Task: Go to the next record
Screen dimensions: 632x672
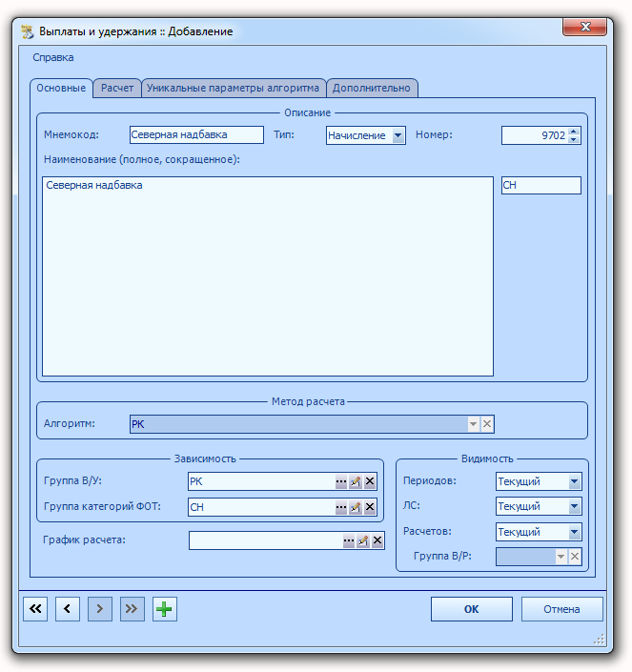Action: pyautogui.click(x=100, y=609)
